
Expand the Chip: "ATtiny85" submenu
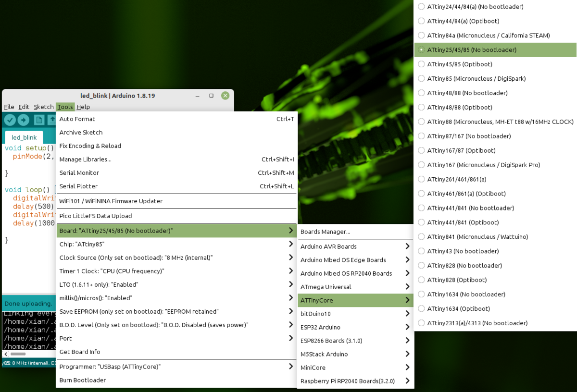176,244
